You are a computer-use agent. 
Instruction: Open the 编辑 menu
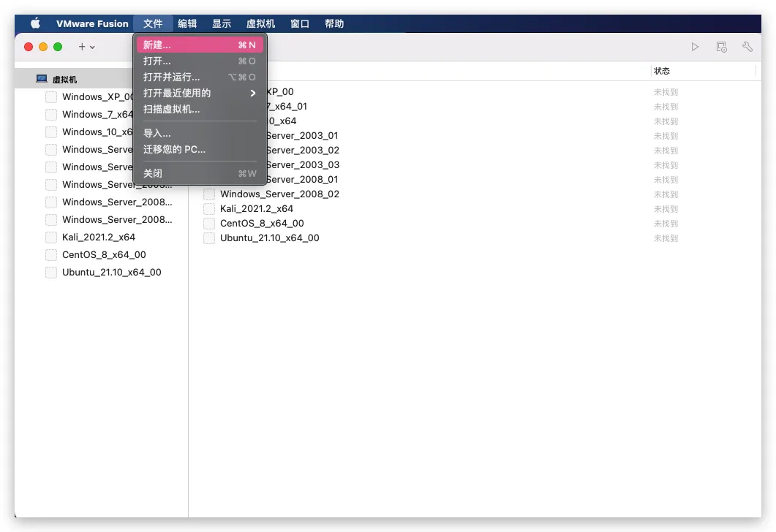[187, 23]
